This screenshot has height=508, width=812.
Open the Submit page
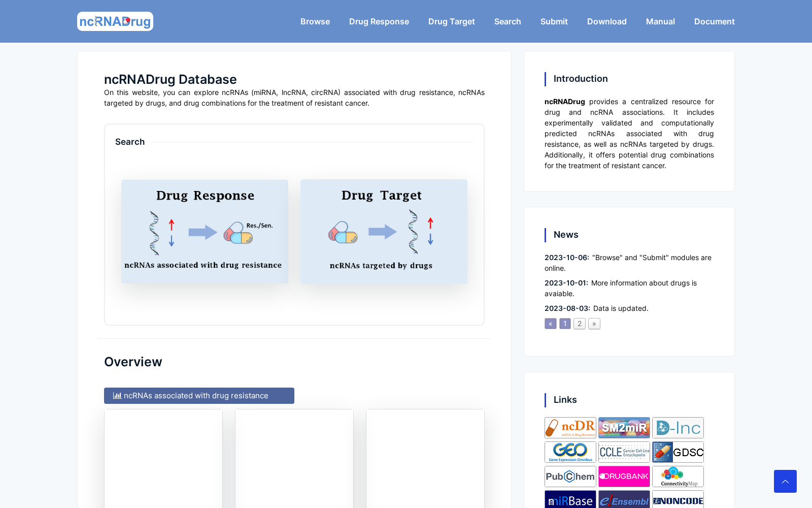[554, 21]
